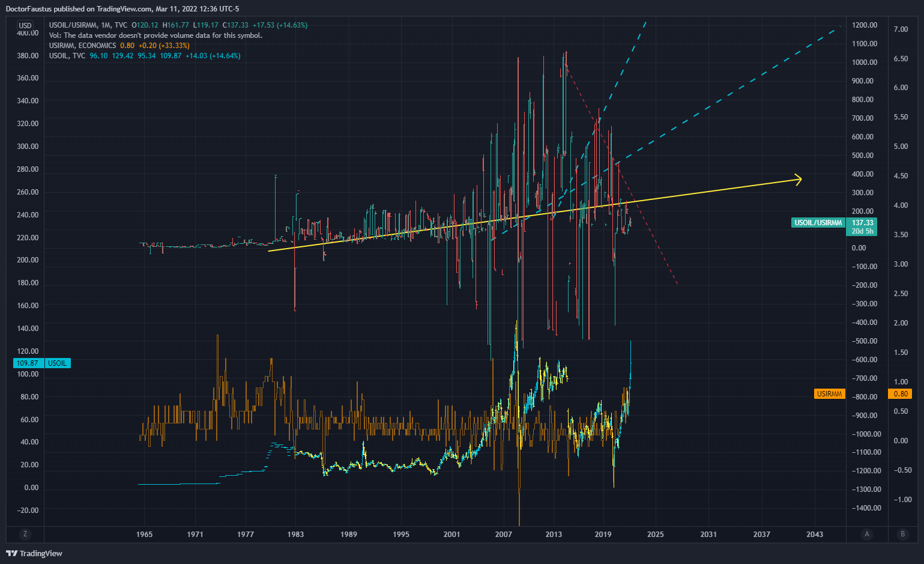Viewport: 924px width, 564px height.
Task: Click 4.50 on the rightmost scale
Action: click(x=901, y=176)
